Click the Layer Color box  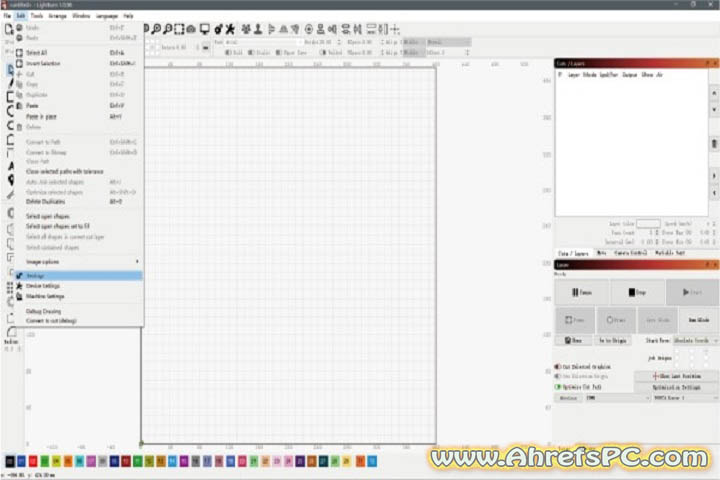648,224
